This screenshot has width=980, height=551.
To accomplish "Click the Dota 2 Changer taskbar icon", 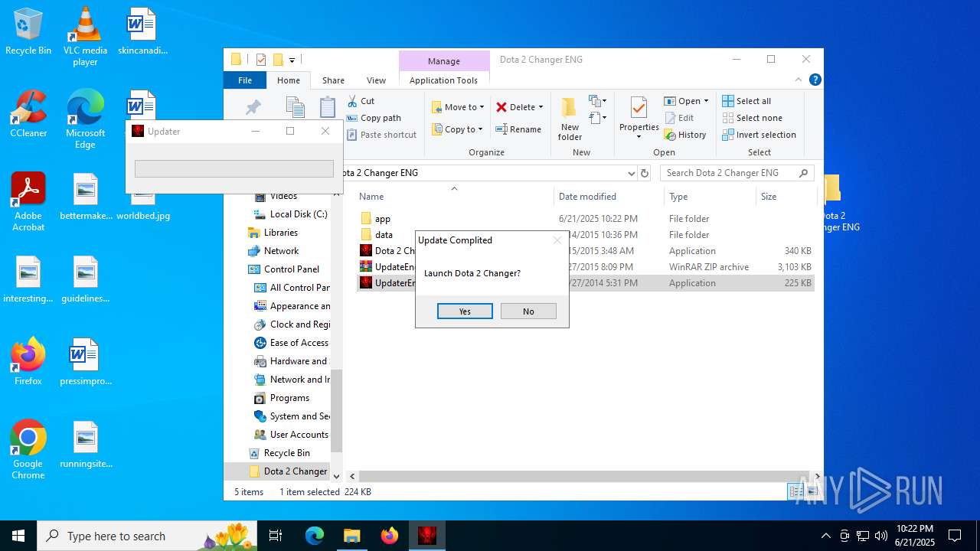I will click(x=426, y=536).
